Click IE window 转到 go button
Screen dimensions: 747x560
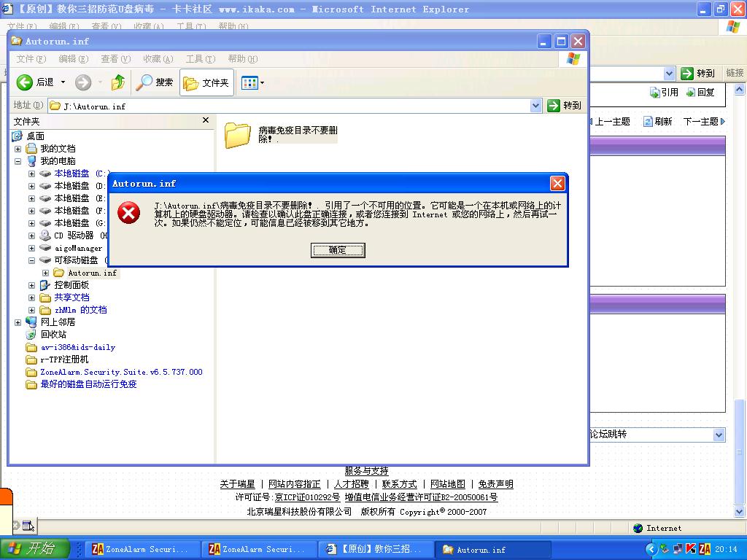coord(698,74)
